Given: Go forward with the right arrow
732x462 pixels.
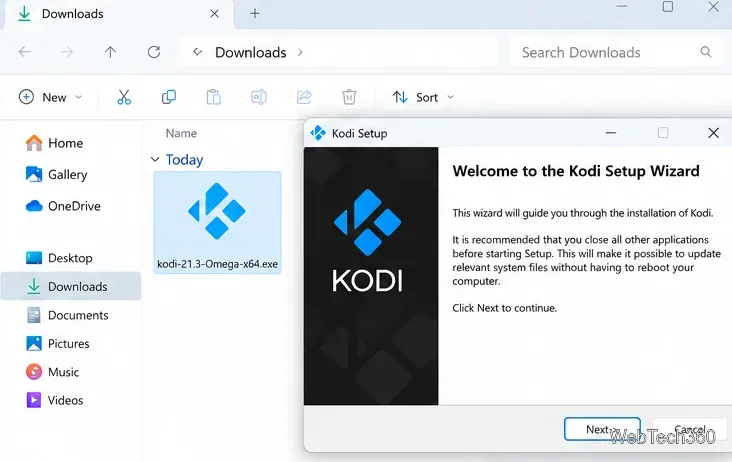Looking at the screenshot, I should tap(67, 52).
